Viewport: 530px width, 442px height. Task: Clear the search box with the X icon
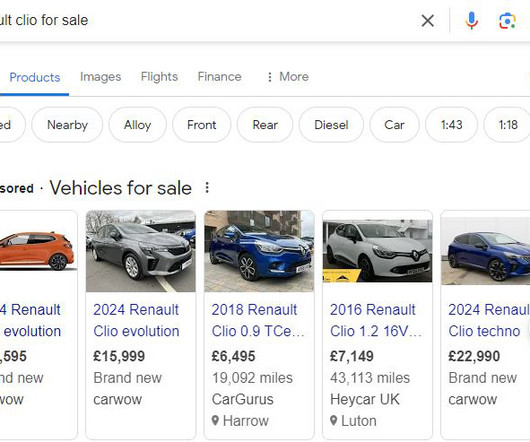click(428, 21)
